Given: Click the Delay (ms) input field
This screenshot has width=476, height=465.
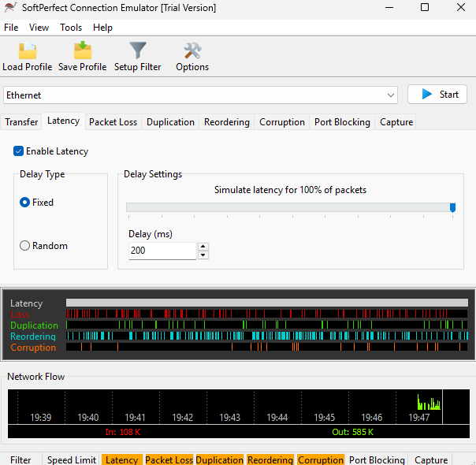Looking at the screenshot, I should pyautogui.click(x=162, y=251).
